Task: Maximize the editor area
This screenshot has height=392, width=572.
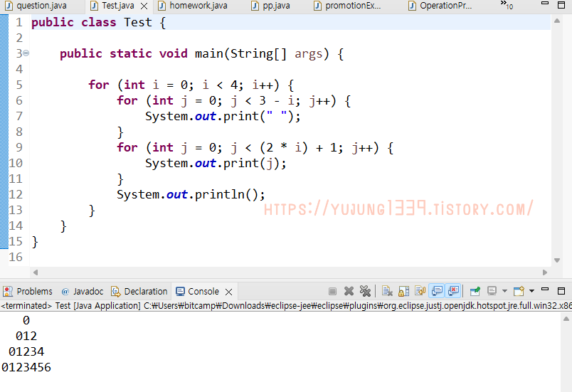Action: (561, 5)
